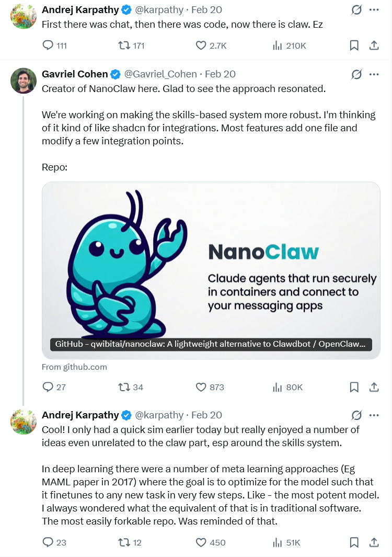
Task: Reply to Gavriel Cohen's NanoClaw tweet
Action: click(48, 387)
